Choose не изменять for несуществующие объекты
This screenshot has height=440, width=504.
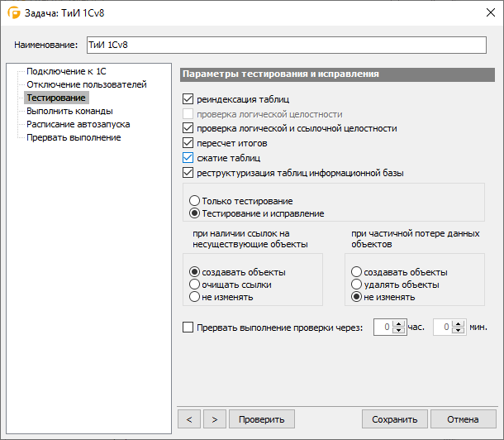coord(194,297)
